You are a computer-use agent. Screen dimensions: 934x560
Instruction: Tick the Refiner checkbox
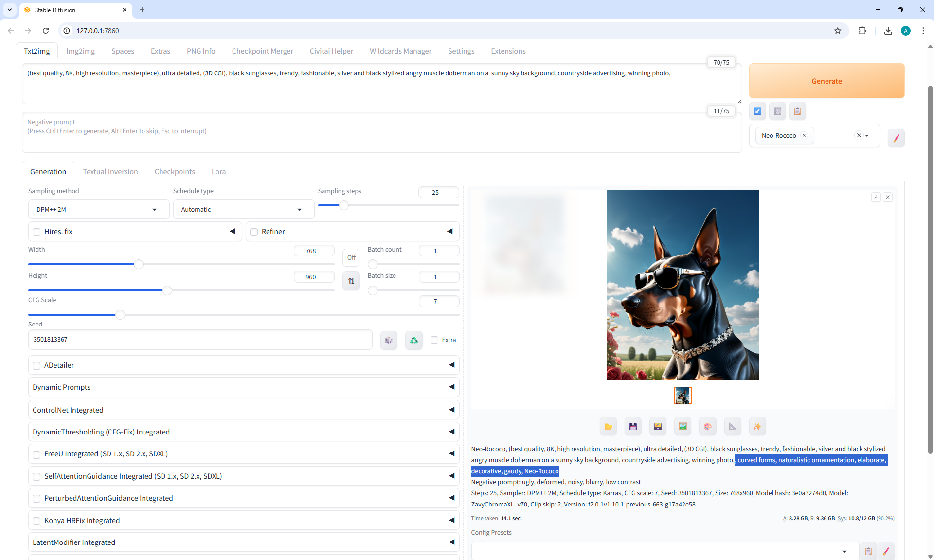(254, 232)
